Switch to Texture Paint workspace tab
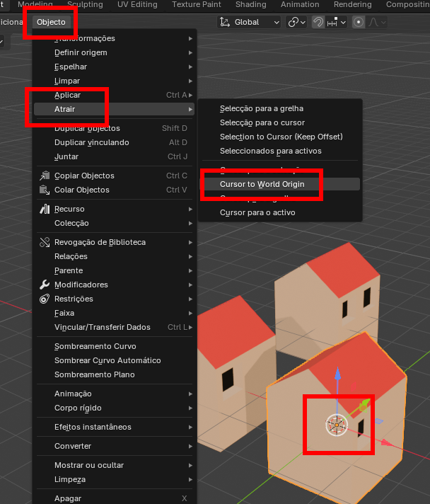The width and height of the screenshot is (430, 504). pos(196,4)
